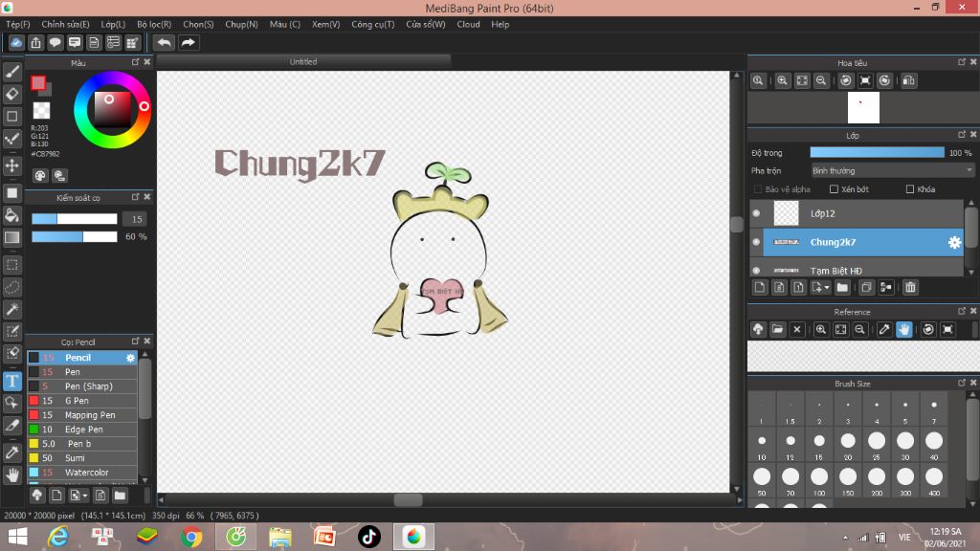Open the add layer dropdown arrow

[x=827, y=288]
